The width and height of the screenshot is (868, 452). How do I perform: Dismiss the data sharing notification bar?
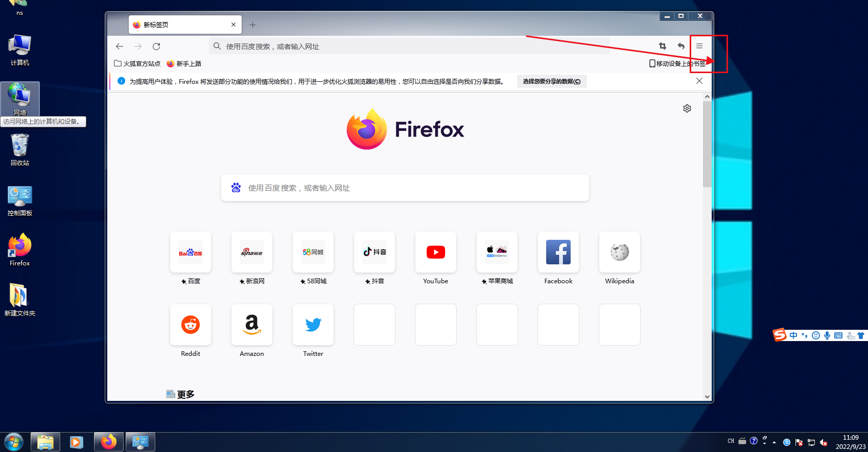pyautogui.click(x=699, y=81)
